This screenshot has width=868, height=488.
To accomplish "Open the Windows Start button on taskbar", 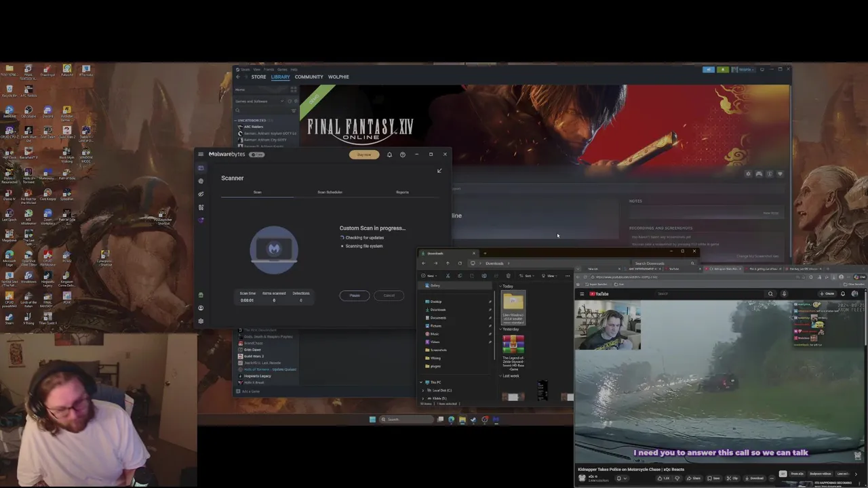I will 372,420.
